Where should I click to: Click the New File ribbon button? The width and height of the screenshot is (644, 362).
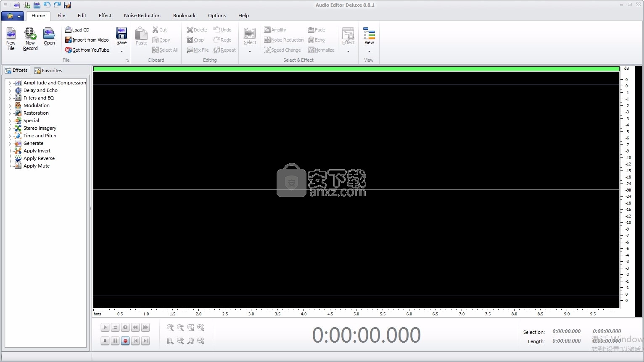coord(11,39)
